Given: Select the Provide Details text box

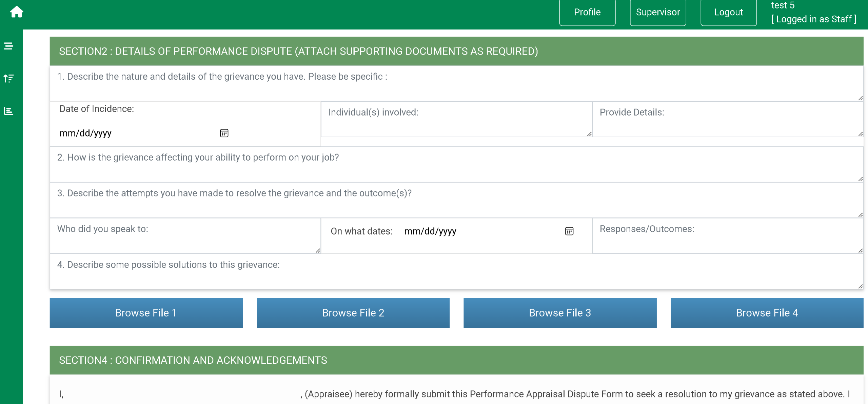Looking at the screenshot, I should [727, 119].
